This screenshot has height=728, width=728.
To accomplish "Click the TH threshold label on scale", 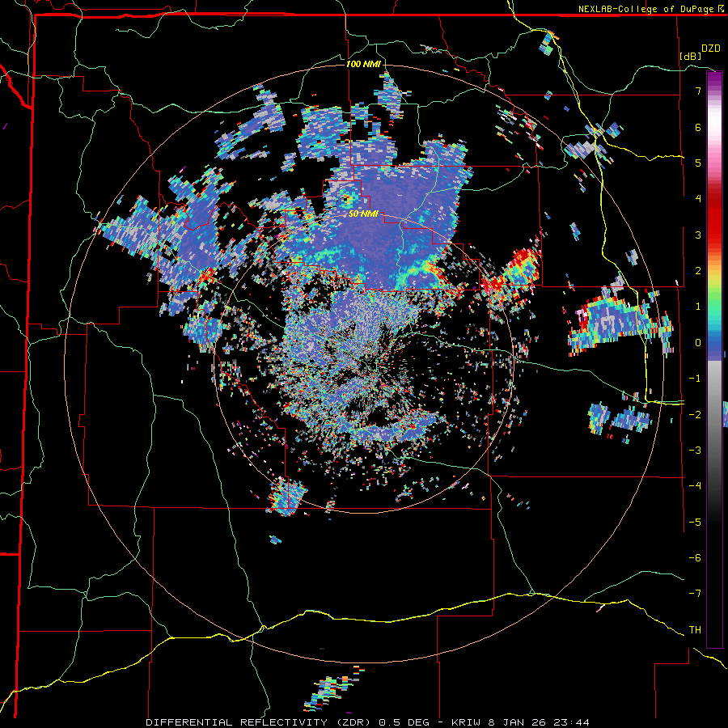I will [x=695, y=629].
